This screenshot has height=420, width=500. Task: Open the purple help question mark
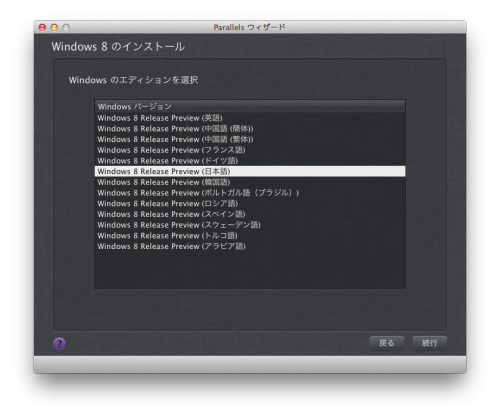(59, 343)
